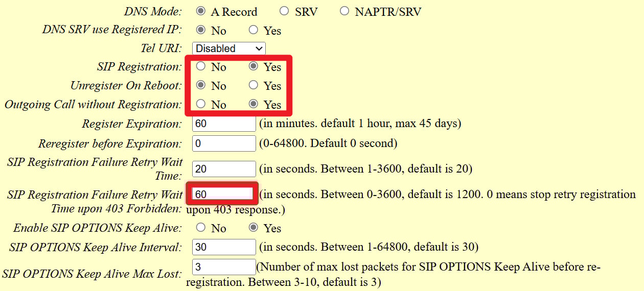
Task: Open the Tel URI dropdown
Action: click(x=228, y=48)
